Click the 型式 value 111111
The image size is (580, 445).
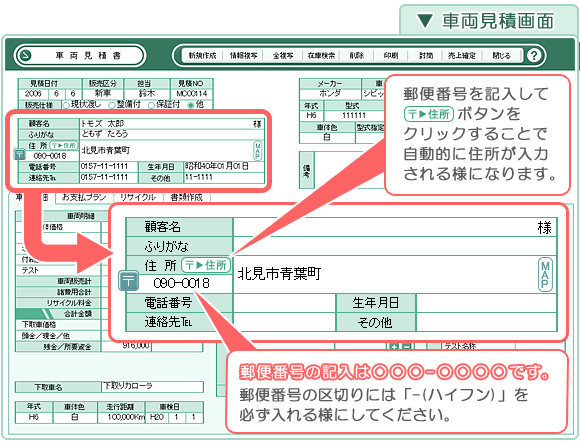[x=354, y=115]
